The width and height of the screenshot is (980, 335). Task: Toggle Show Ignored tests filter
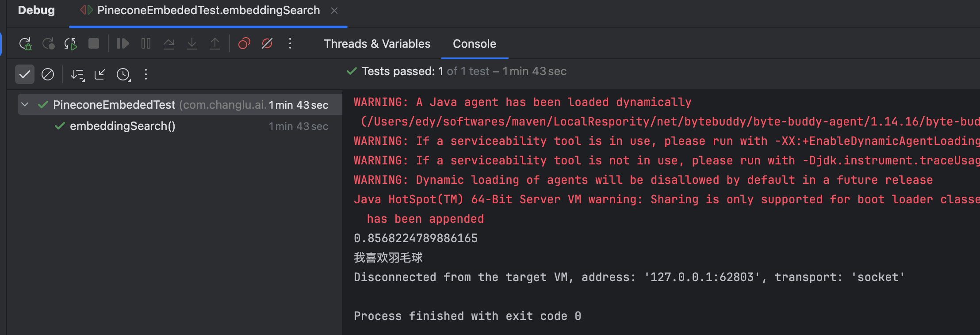point(48,74)
